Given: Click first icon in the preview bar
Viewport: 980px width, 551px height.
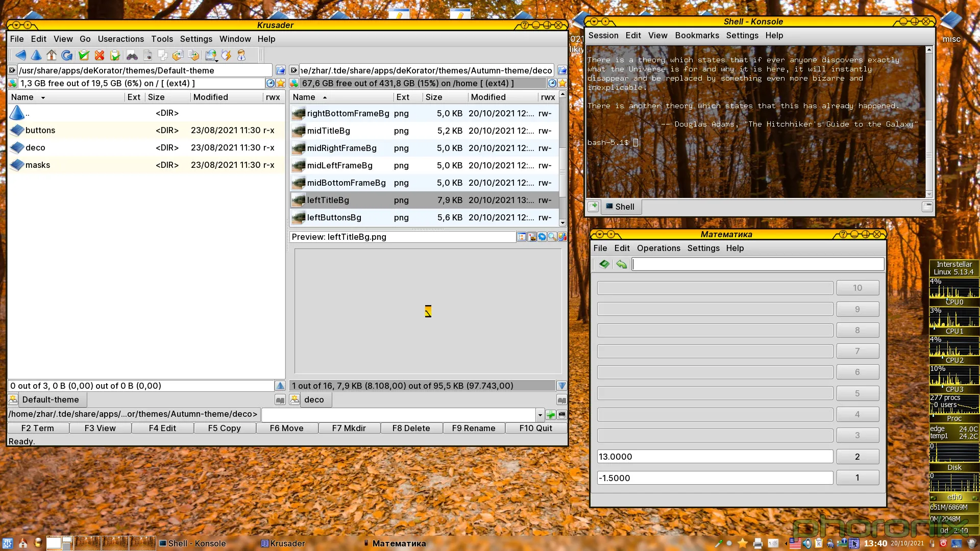Looking at the screenshot, I should (x=522, y=237).
